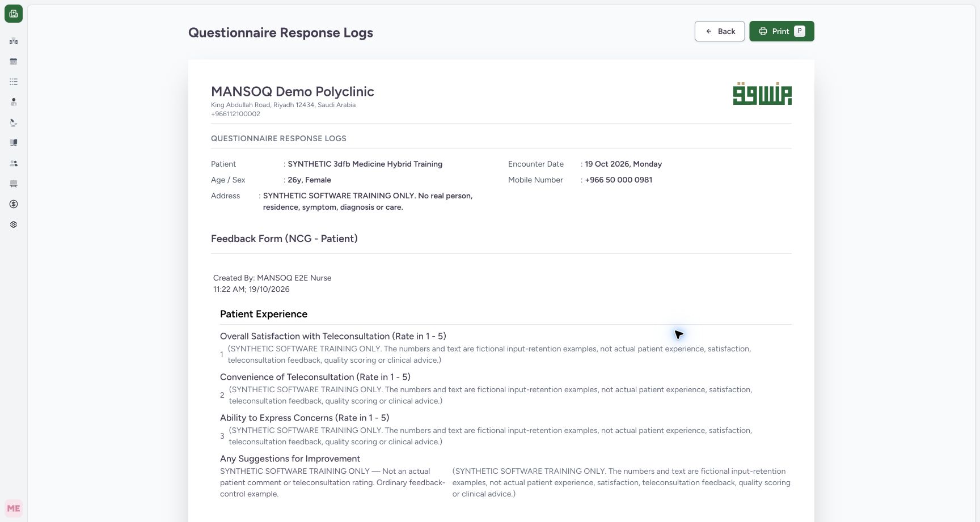Open the users group sidebar icon
This screenshot has width=980, height=522.
point(14,163)
